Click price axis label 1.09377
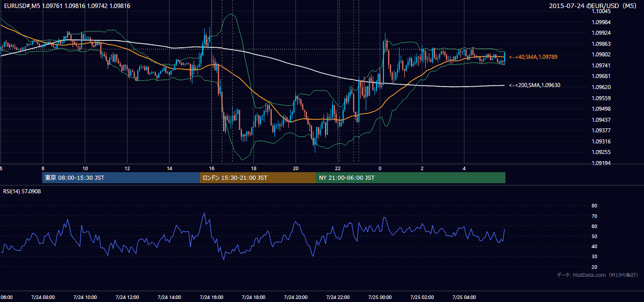The height and width of the screenshot is (302, 644). pyautogui.click(x=601, y=130)
